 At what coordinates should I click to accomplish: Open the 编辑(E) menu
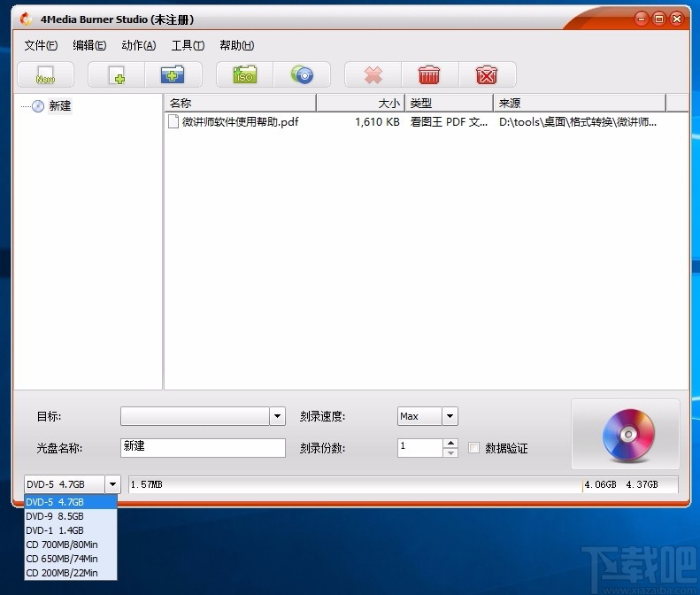pyautogui.click(x=89, y=45)
